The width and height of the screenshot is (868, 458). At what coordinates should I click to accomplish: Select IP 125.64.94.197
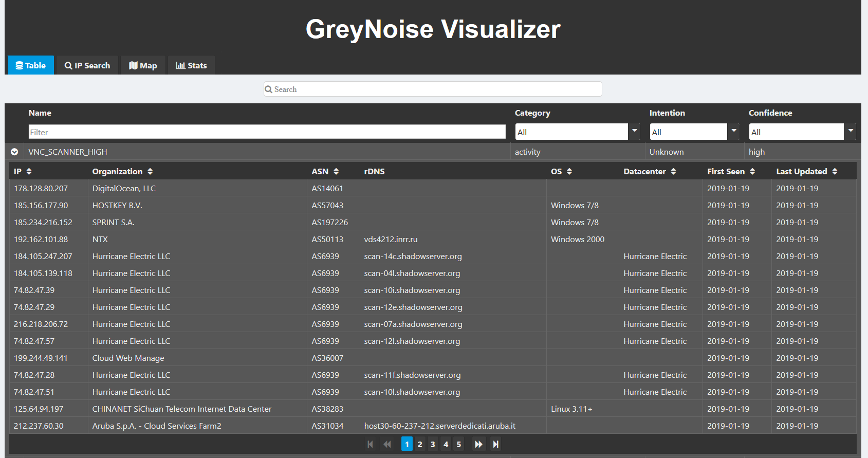click(39, 409)
